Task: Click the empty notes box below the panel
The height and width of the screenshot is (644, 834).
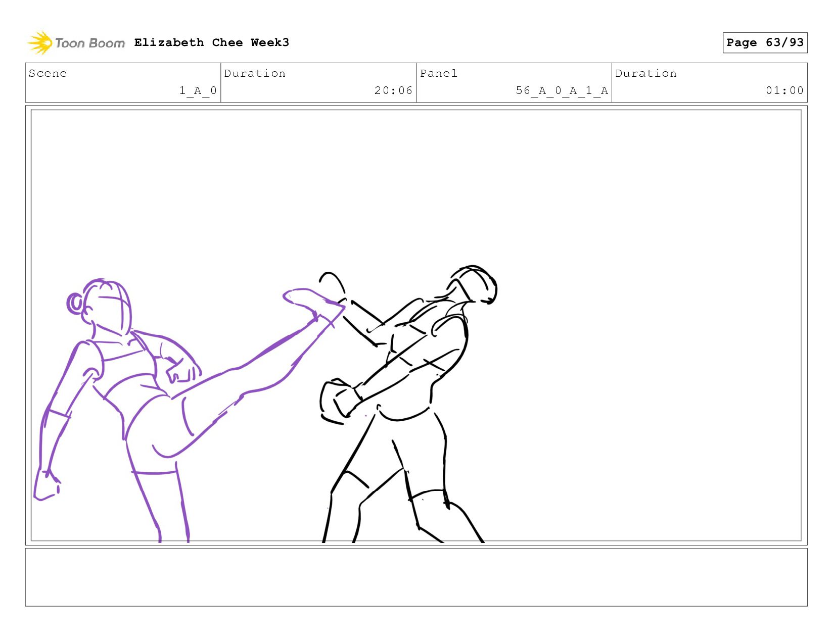Action: (x=416, y=577)
